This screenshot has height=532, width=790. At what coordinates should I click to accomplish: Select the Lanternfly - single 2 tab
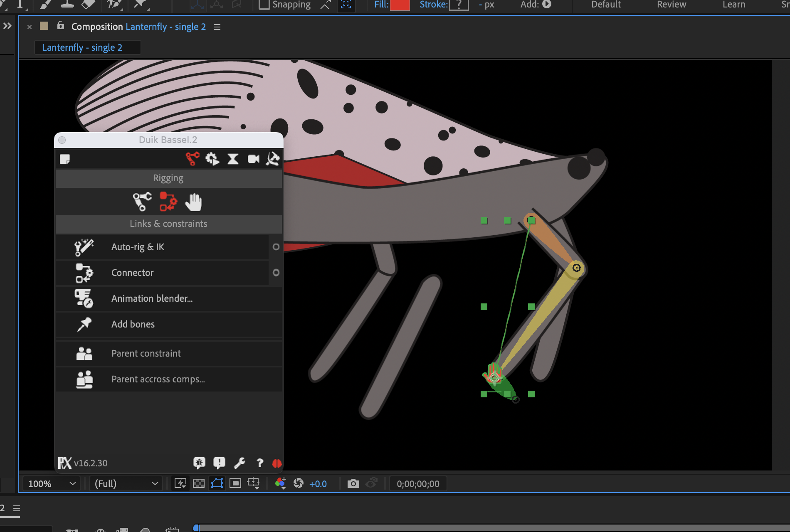(x=82, y=47)
